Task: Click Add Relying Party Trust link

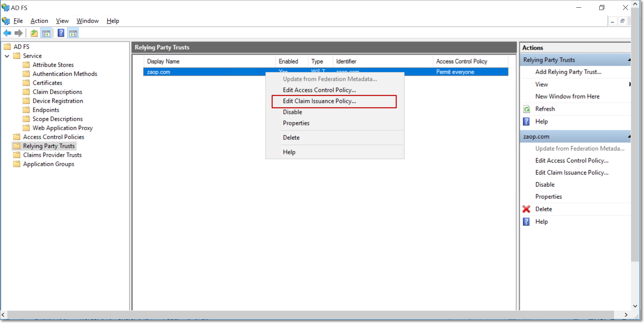Action: (x=568, y=72)
